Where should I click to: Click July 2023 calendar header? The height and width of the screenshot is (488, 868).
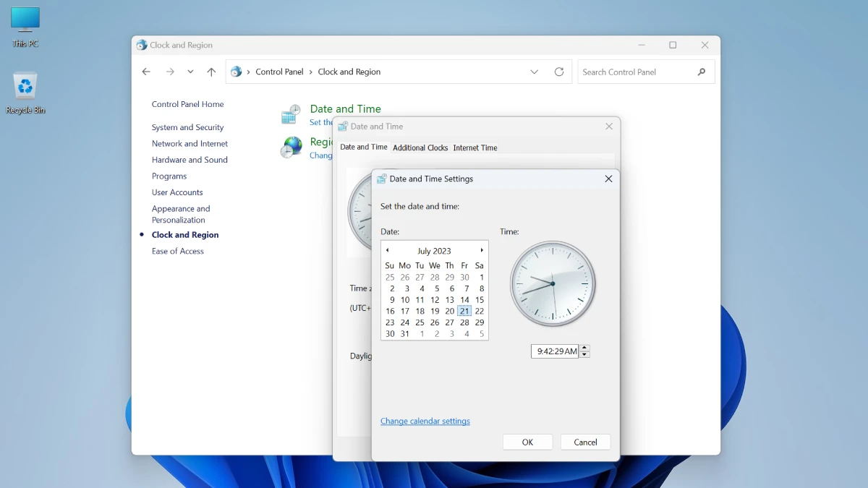[x=434, y=251]
